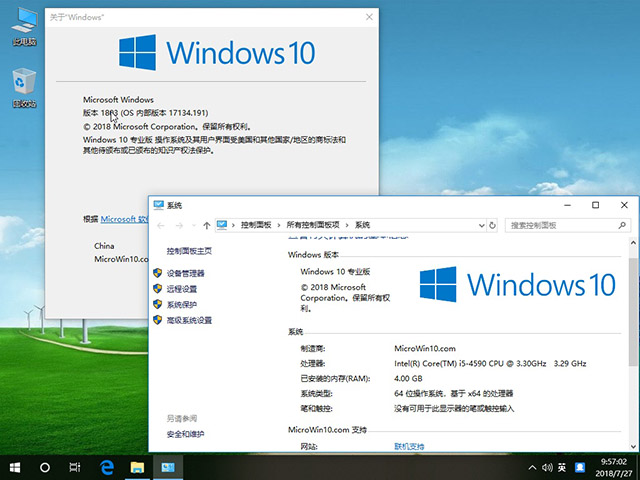Click 控制面板主页 link
The image size is (640, 480).
point(188,251)
